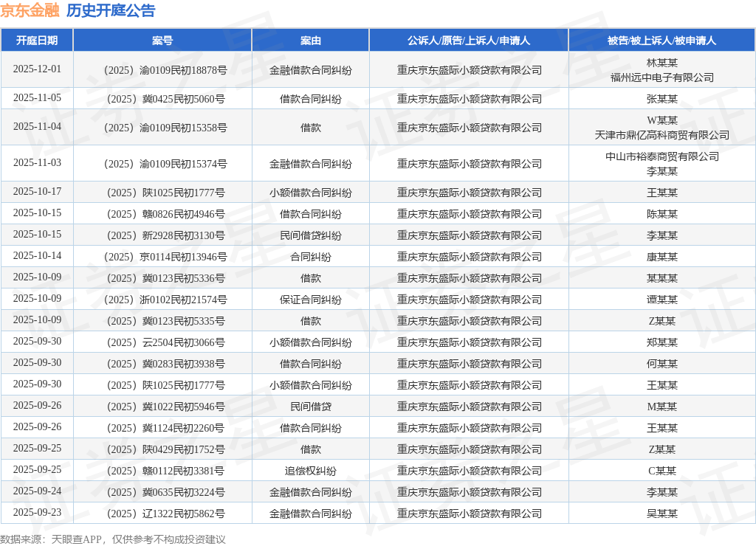Select defendant 陈某某
756x546 pixels.
coord(662,214)
